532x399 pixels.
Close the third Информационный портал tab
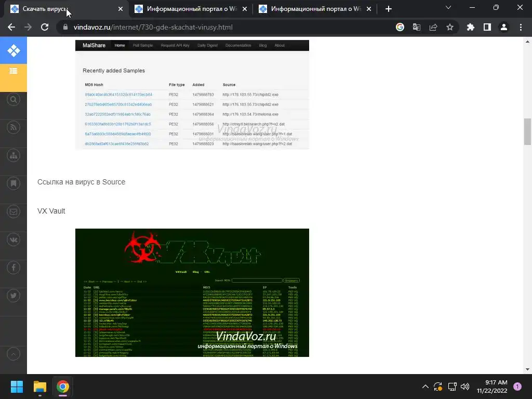369,9
